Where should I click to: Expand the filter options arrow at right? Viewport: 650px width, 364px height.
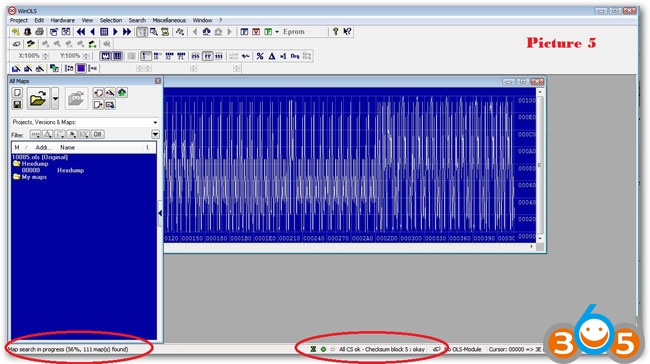click(x=155, y=134)
